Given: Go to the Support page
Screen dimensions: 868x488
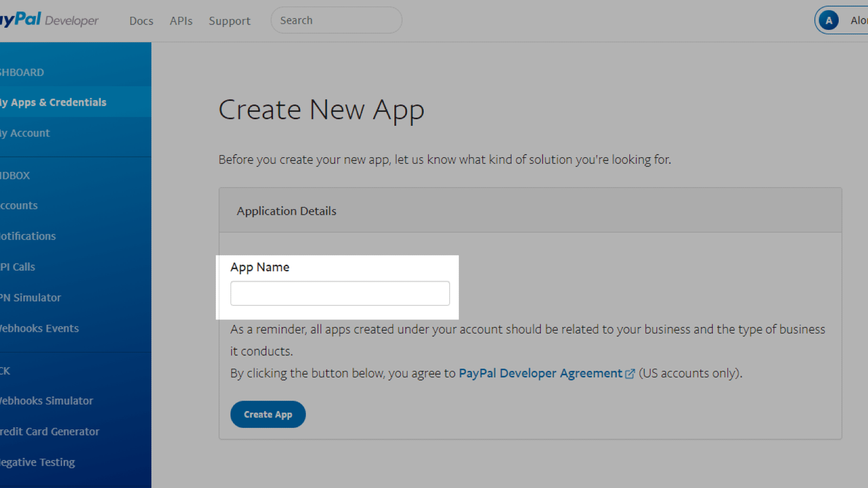Looking at the screenshot, I should click(229, 21).
